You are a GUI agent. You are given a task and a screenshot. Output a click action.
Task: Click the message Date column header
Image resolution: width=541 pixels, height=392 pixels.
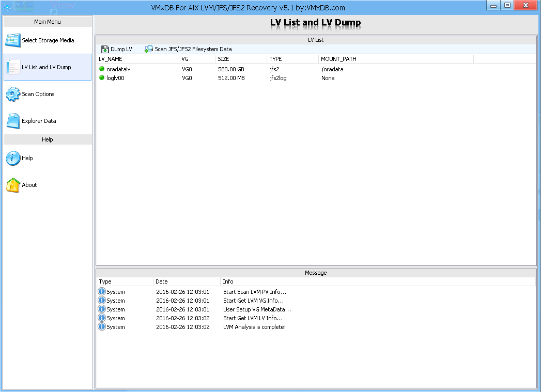click(187, 281)
